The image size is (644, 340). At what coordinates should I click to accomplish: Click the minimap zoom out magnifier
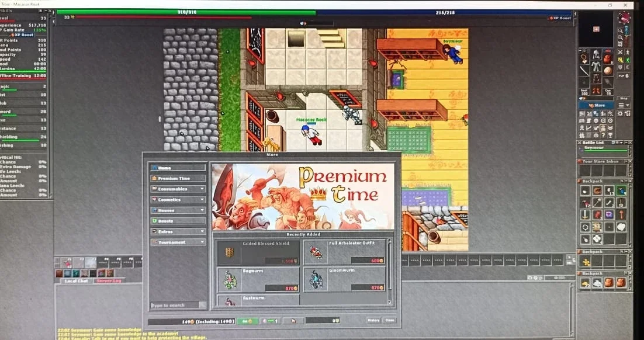[x=620, y=31]
